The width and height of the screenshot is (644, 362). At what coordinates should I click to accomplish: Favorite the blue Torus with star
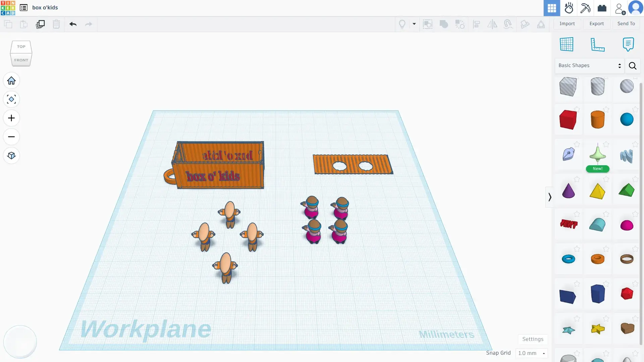coord(577,249)
